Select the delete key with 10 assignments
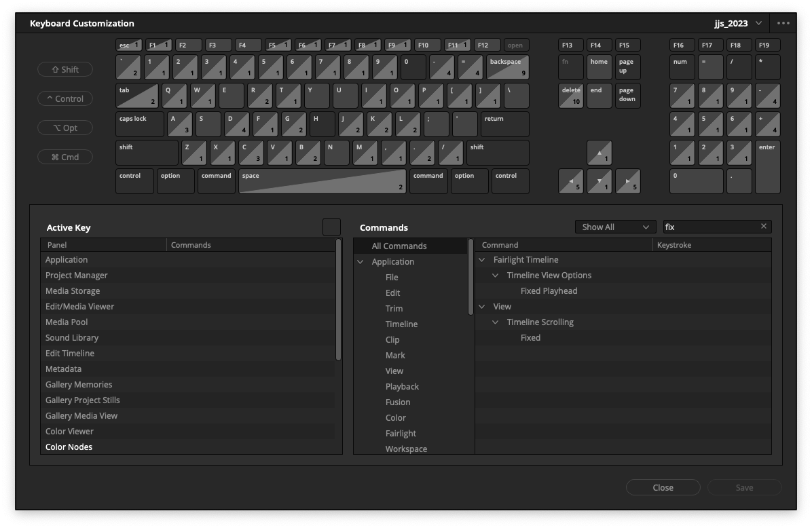The image size is (812, 528). (x=571, y=96)
